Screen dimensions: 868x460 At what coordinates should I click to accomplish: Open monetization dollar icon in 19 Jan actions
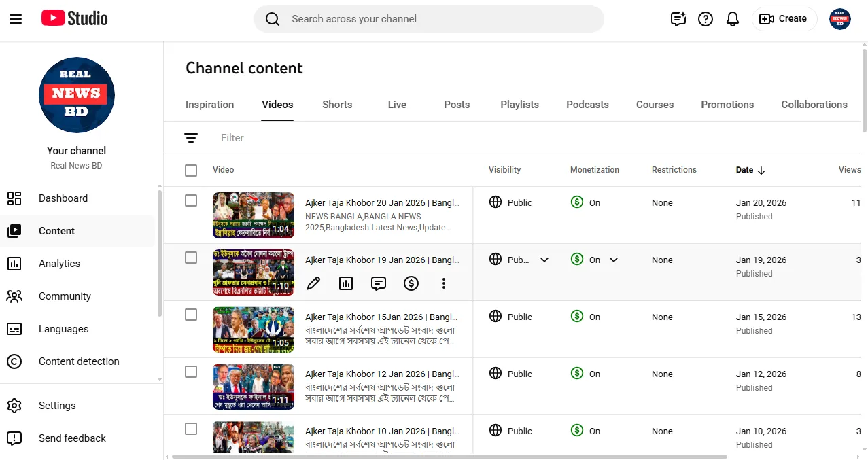point(411,283)
